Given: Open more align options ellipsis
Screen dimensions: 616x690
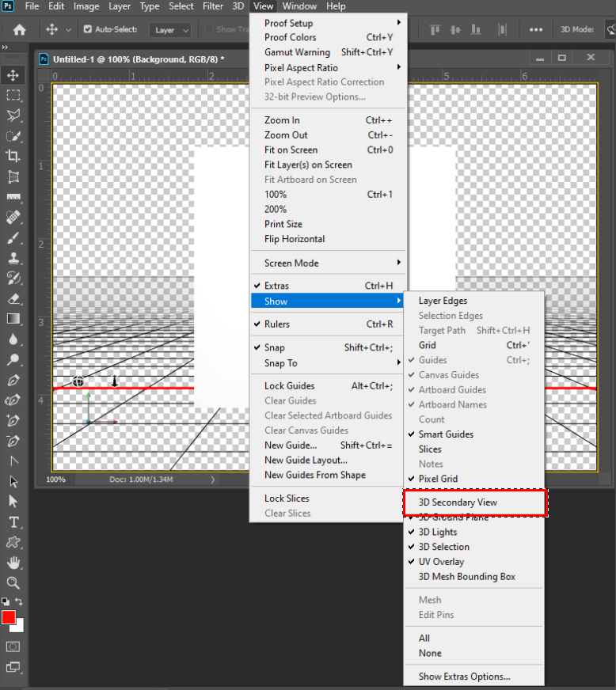Looking at the screenshot, I should click(x=536, y=29).
